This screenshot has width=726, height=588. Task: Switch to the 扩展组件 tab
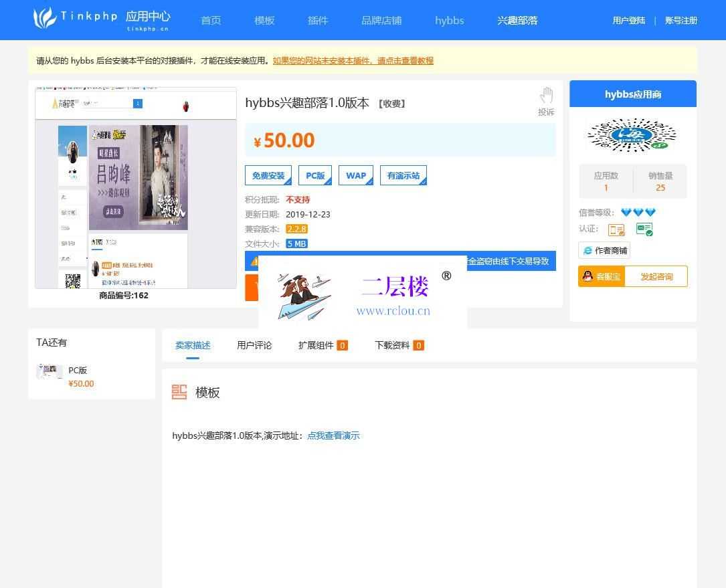pos(323,345)
